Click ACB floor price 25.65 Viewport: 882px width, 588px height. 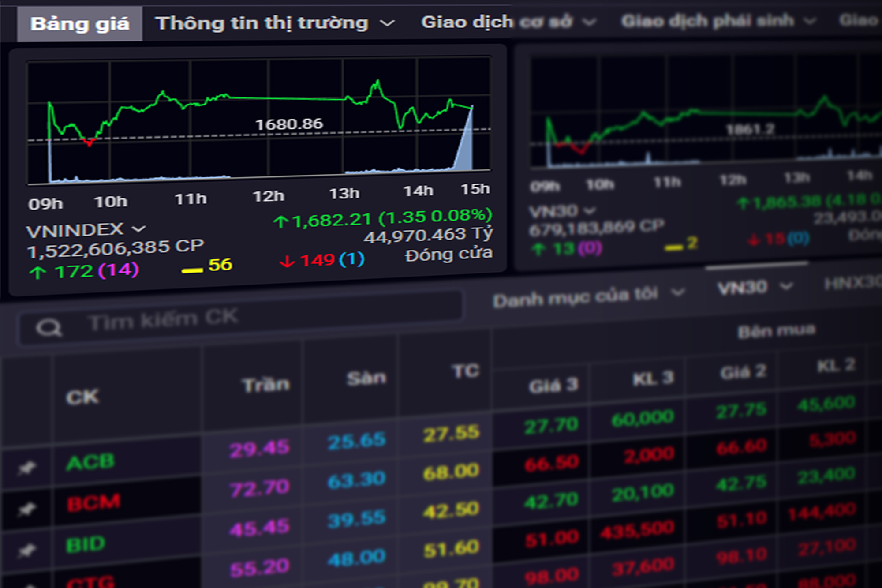tap(357, 441)
